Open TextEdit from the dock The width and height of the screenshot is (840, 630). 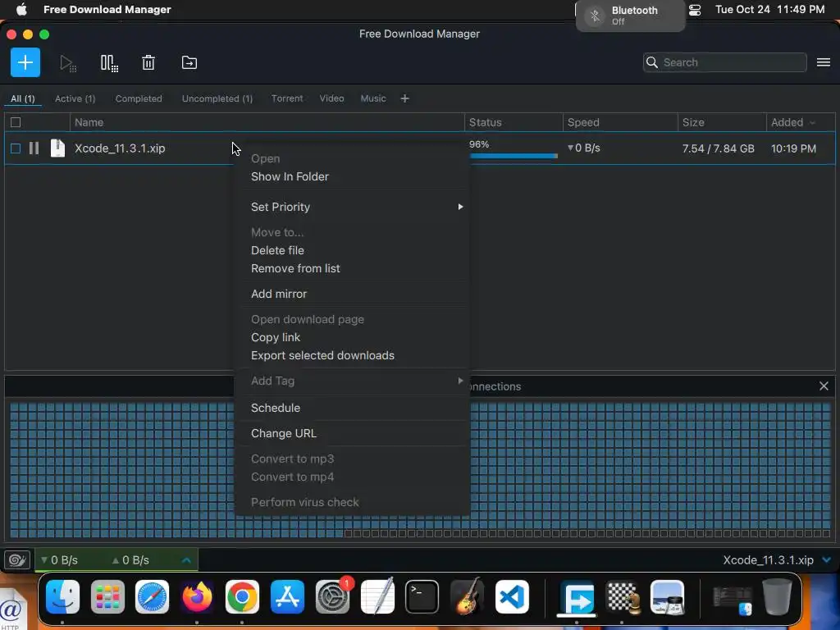377,597
